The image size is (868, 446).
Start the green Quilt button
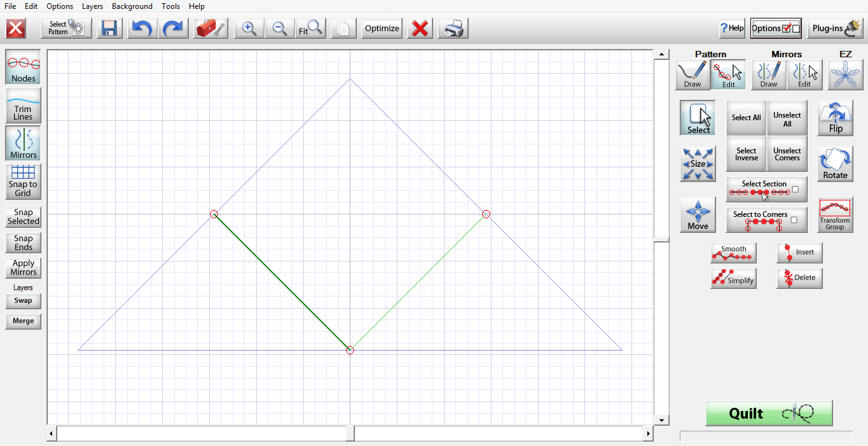(769, 414)
